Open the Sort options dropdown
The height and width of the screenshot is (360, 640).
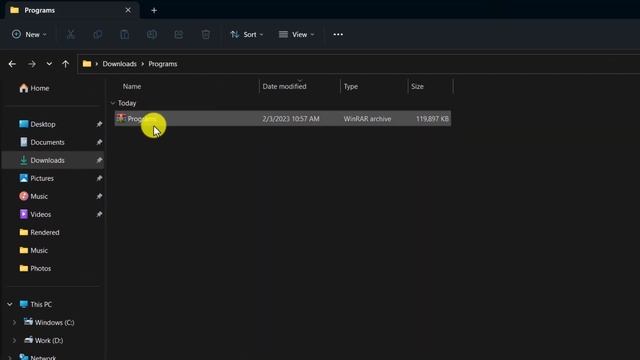coord(247,35)
